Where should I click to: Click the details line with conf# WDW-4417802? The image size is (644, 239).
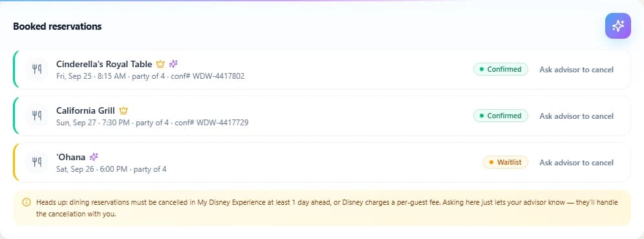coord(150,76)
